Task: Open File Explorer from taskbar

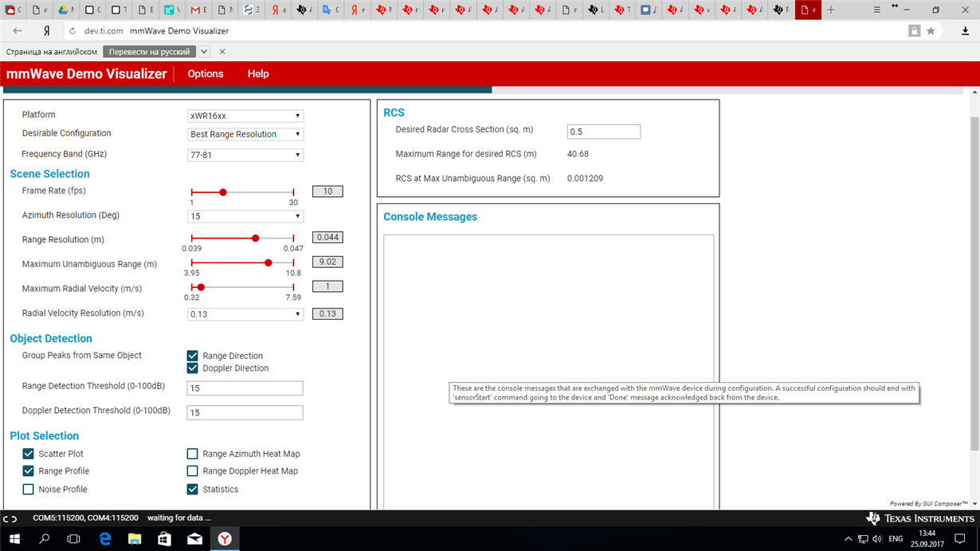Action: click(x=135, y=539)
